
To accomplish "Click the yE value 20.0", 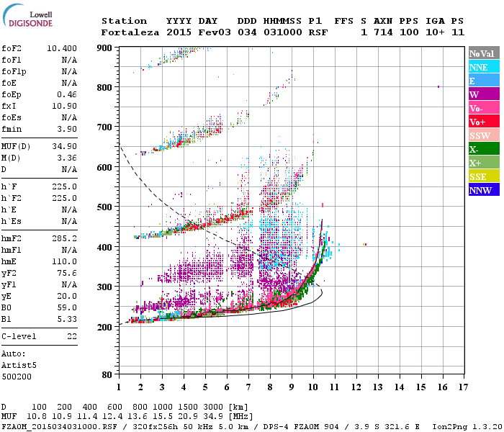I will 67,296.
